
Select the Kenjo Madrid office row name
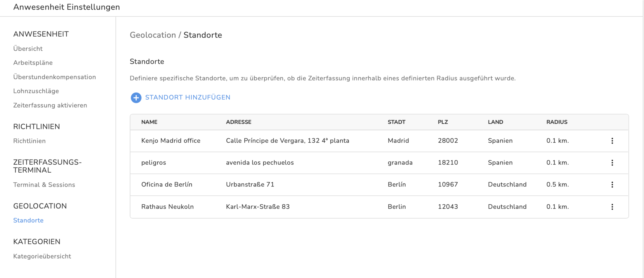click(x=171, y=141)
